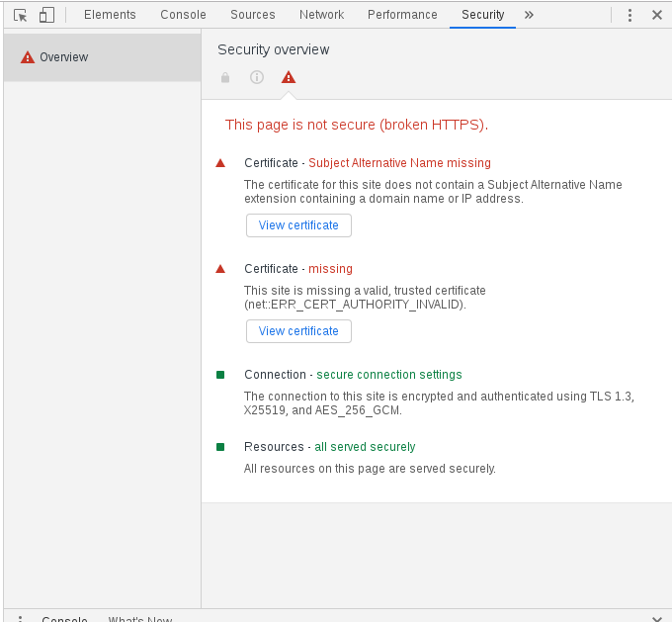
Task: Select the Overview item in sidebar
Action: point(102,57)
